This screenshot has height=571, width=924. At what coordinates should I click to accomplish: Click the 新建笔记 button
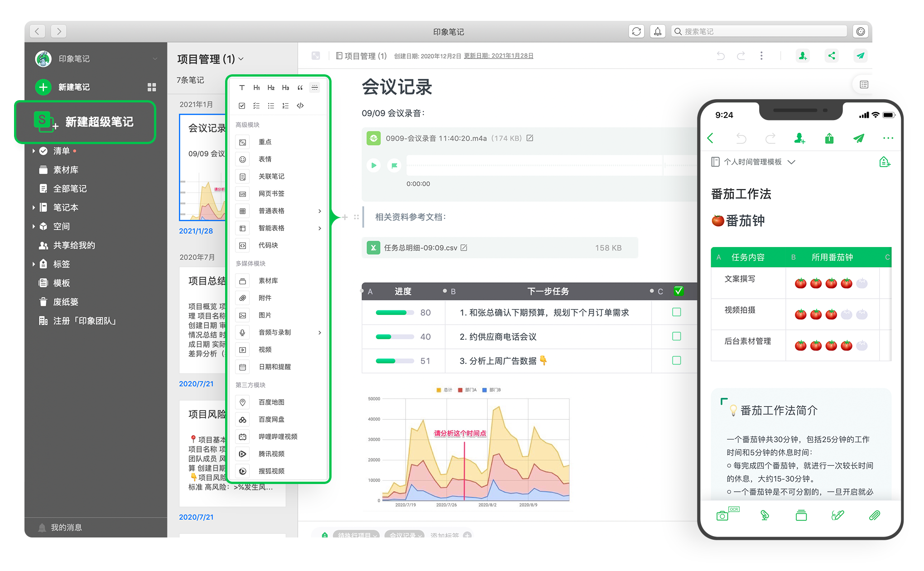pos(63,87)
